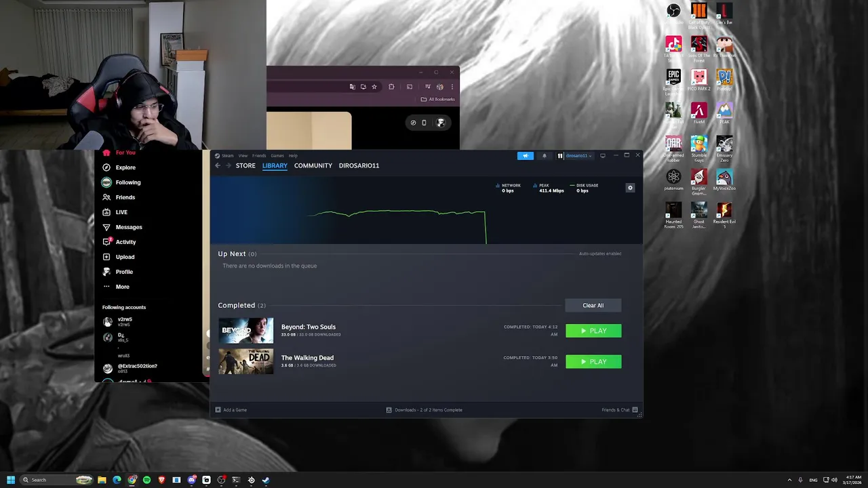Image resolution: width=868 pixels, height=488 pixels.
Task: Open MyVoiceZoo desktop shortcut
Action: click(x=724, y=180)
